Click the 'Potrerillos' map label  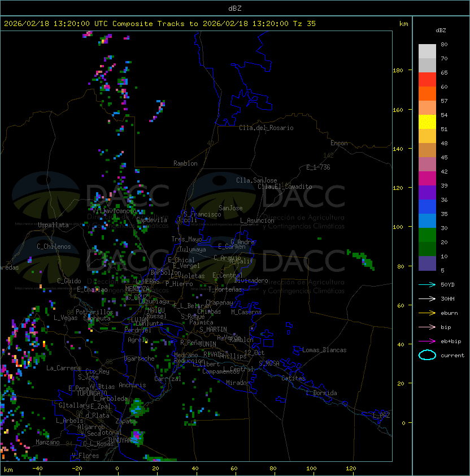tap(94, 312)
